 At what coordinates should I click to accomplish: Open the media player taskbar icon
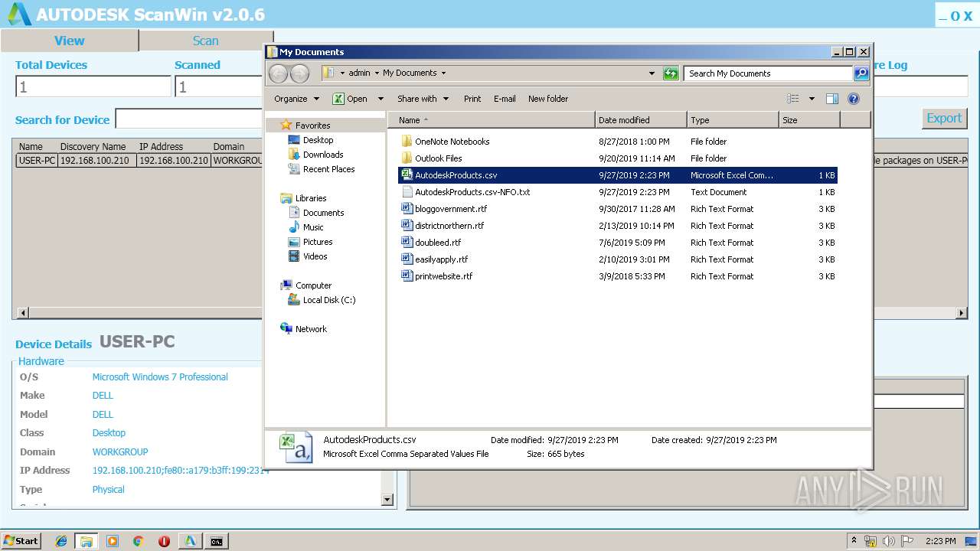click(113, 541)
